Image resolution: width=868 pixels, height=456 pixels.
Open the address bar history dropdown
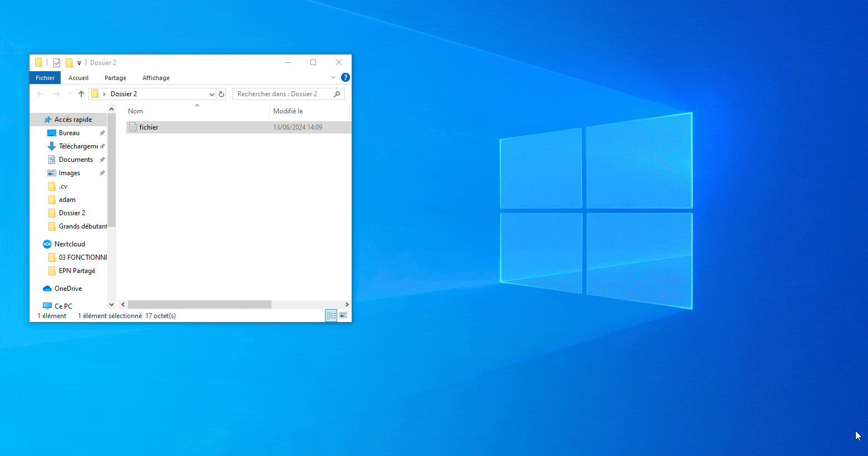[x=211, y=94]
